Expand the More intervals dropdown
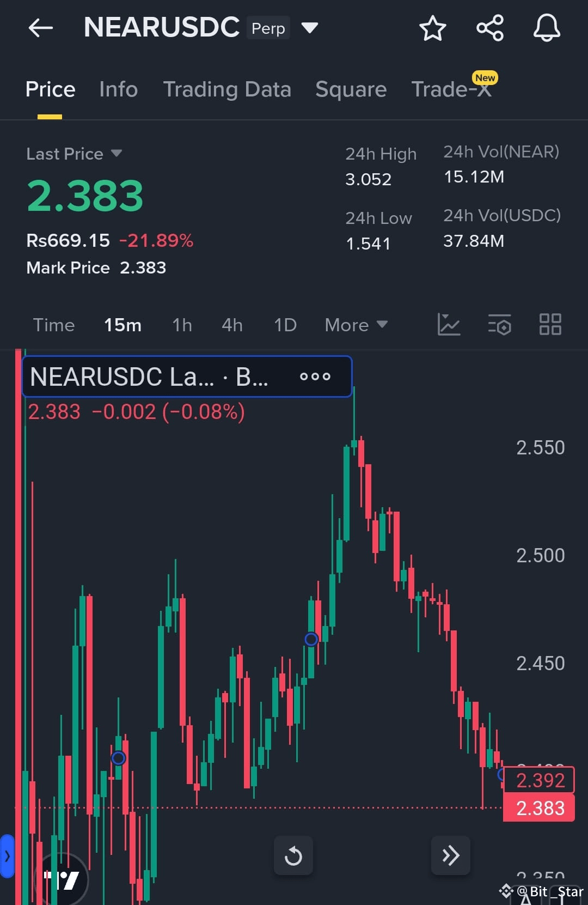The image size is (588, 905). pos(356,325)
